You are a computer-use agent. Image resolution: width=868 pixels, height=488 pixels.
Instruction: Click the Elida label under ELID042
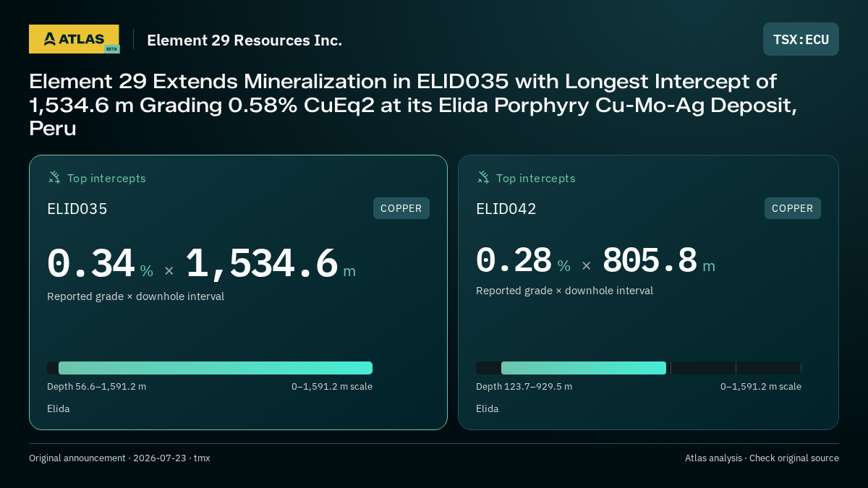coord(488,408)
